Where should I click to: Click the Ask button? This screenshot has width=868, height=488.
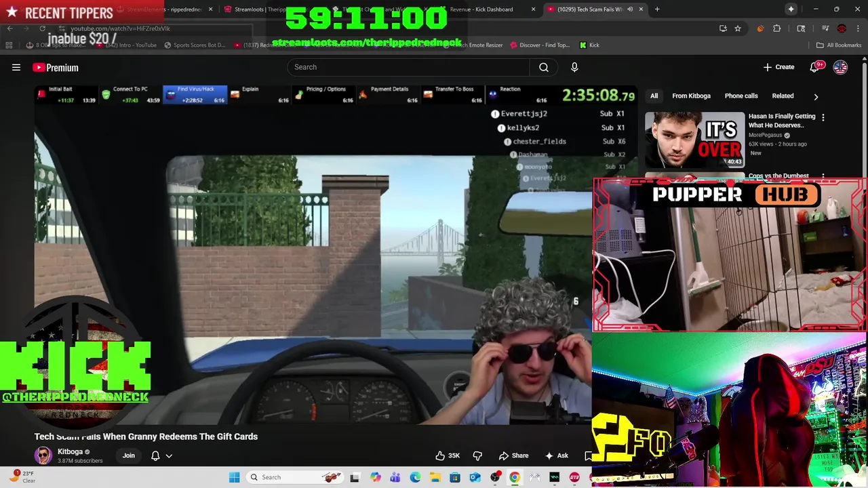pyautogui.click(x=556, y=455)
